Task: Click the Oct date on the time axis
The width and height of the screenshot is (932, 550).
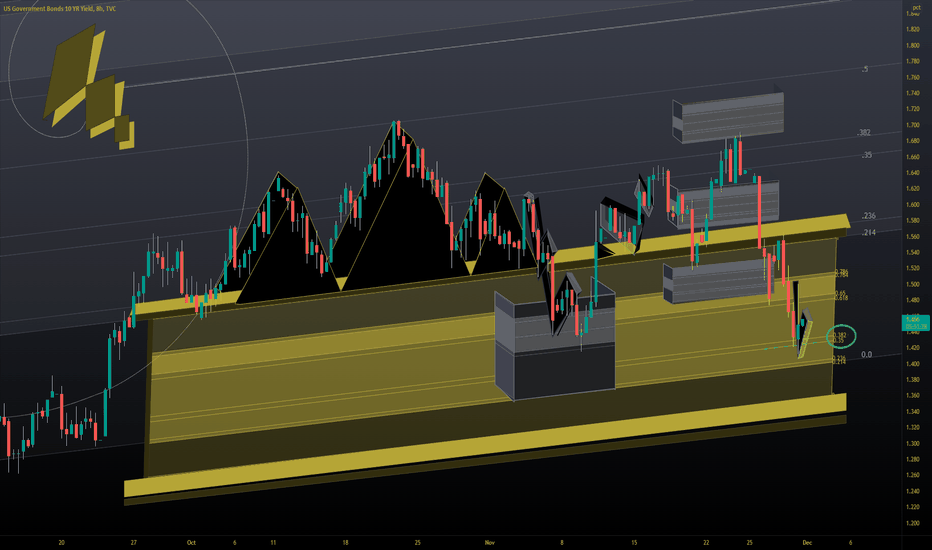Action: tap(191, 542)
